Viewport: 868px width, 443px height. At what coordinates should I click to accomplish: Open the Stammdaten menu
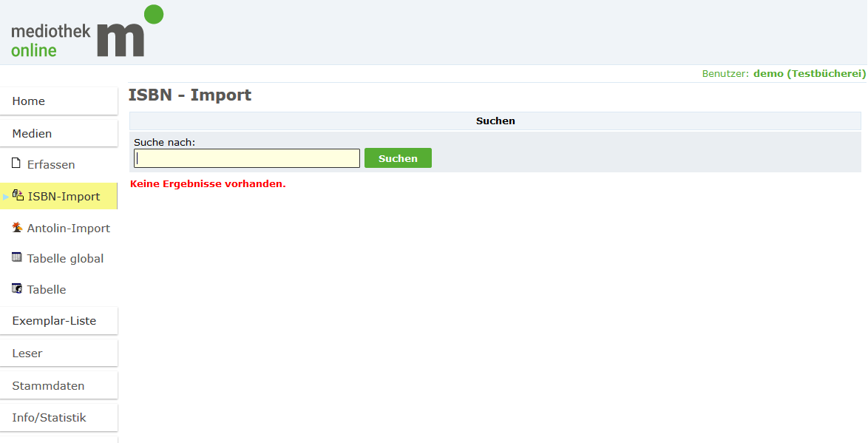coord(48,386)
